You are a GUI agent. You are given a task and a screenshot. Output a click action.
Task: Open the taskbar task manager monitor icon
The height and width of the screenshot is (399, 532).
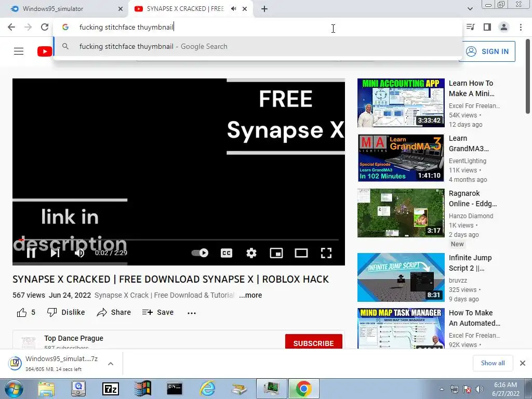coord(271,389)
